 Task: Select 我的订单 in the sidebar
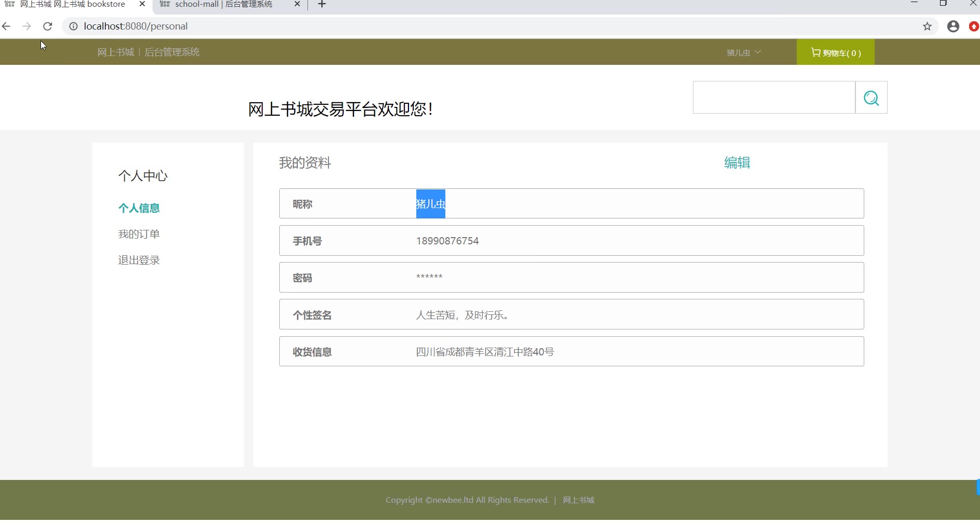tap(139, 234)
